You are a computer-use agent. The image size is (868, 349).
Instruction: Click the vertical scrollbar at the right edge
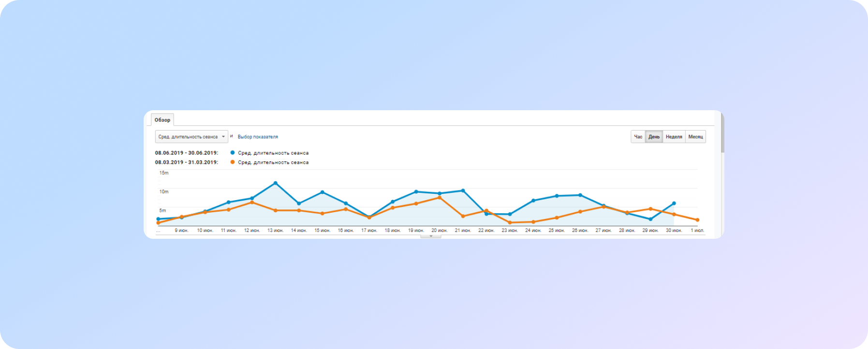coord(722,133)
